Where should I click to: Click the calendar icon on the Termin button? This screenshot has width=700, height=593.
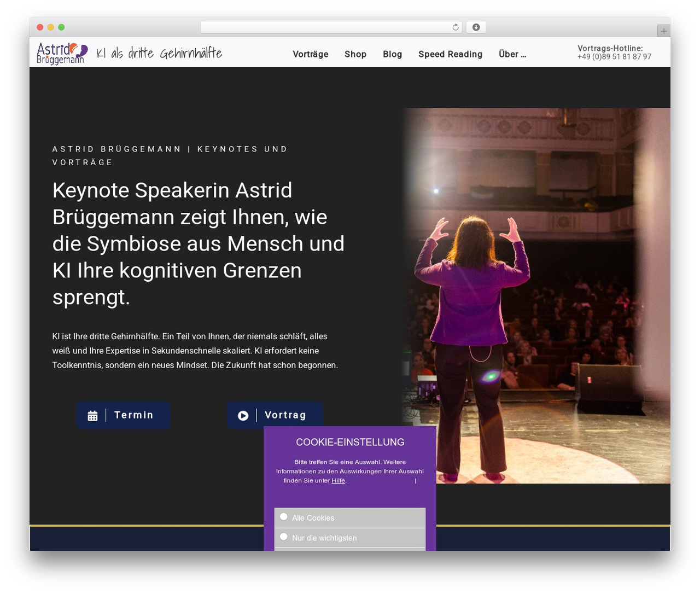pos(92,416)
